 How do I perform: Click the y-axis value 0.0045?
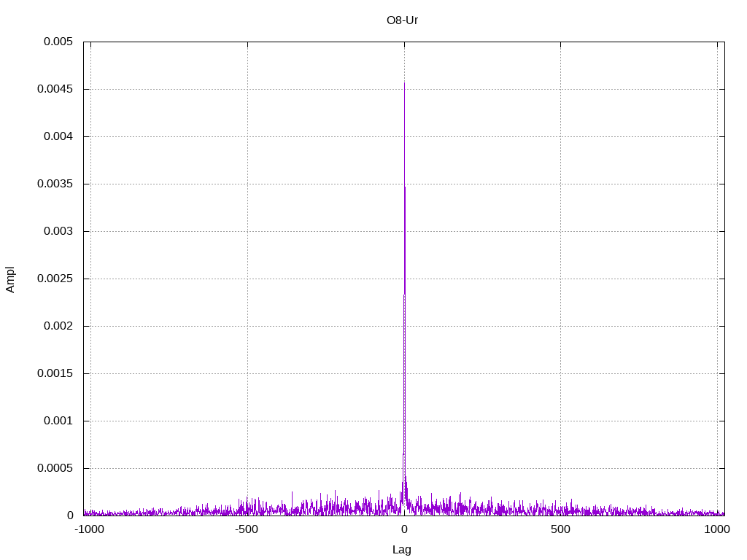click(55, 89)
